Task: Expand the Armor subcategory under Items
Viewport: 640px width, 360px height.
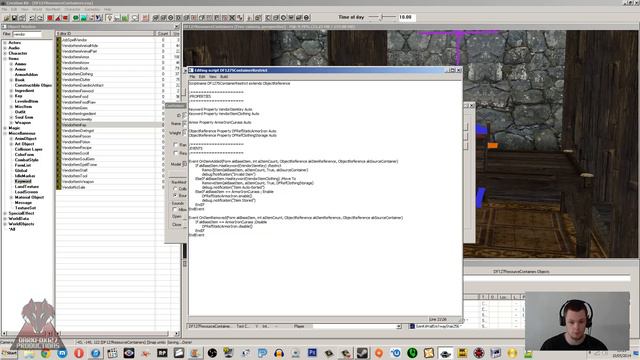Action: 11,69
